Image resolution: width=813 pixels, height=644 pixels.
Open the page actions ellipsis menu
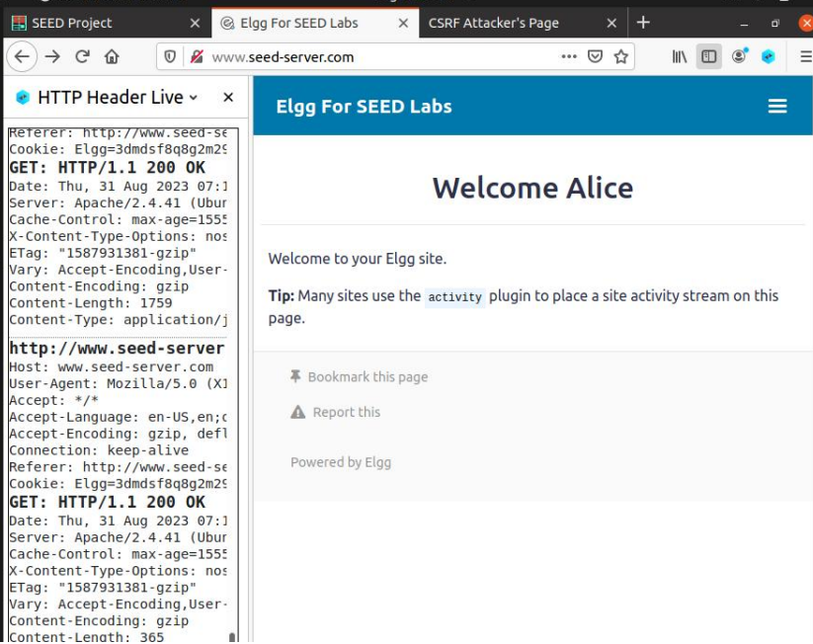coord(569,56)
